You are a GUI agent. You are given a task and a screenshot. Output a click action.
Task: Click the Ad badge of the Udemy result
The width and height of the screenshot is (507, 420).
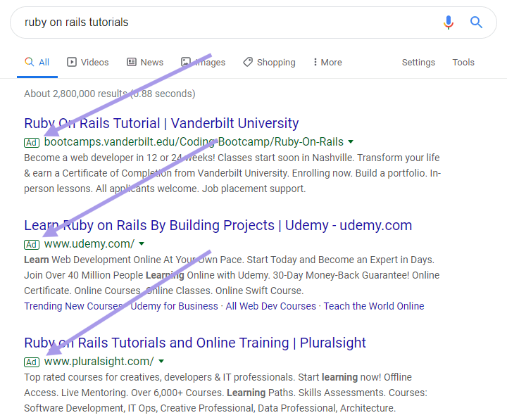point(32,245)
